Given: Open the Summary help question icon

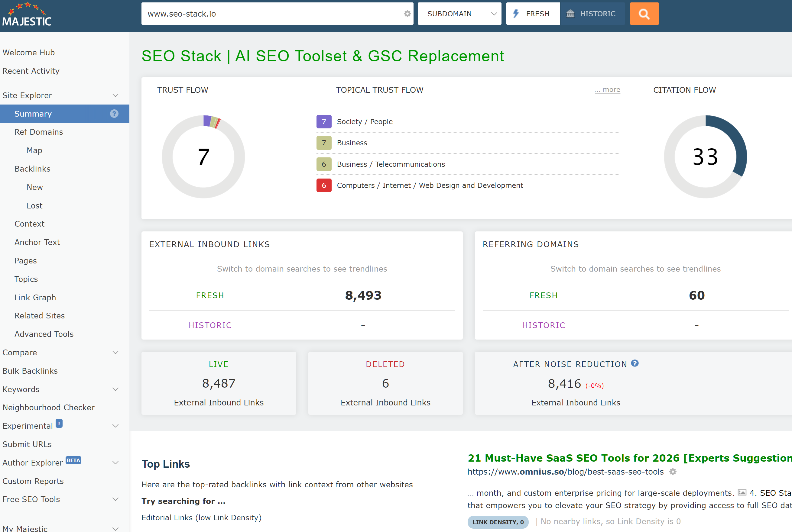Looking at the screenshot, I should point(114,114).
